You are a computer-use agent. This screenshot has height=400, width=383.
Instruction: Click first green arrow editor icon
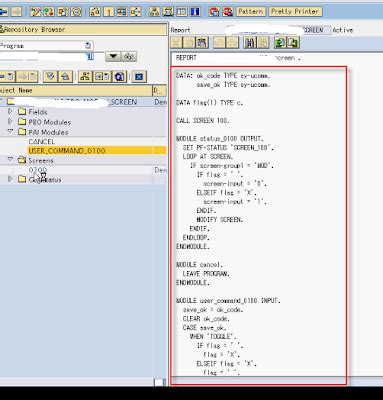[280, 43]
